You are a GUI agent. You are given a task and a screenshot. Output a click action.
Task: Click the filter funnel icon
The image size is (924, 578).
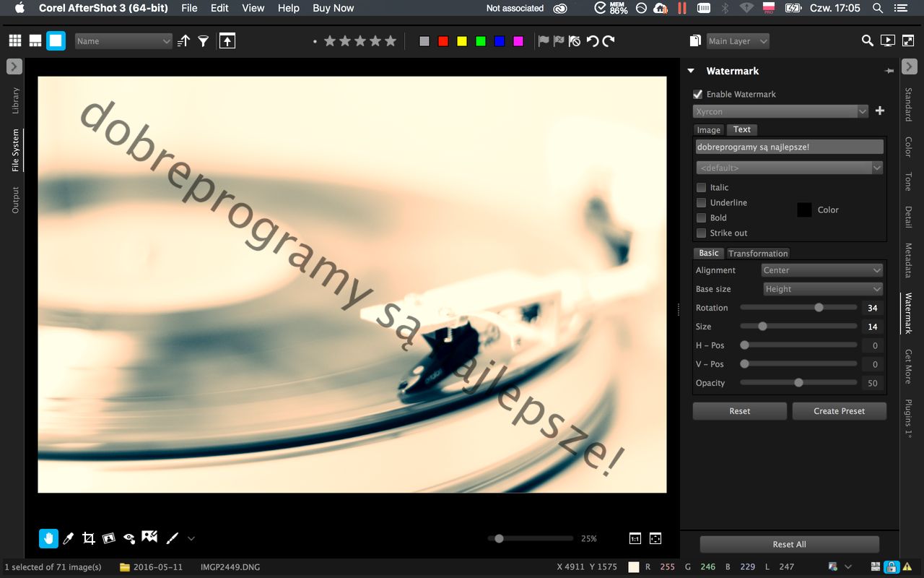coord(204,41)
